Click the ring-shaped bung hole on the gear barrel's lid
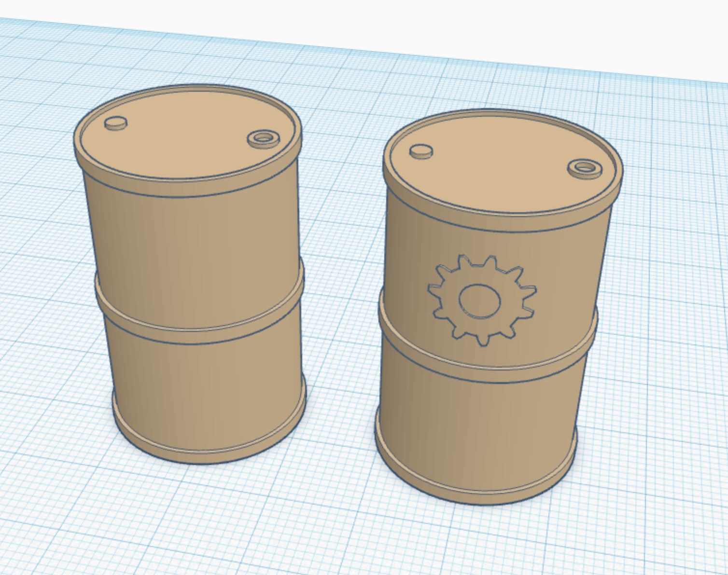Viewport: 728px width, 575px height. click(x=585, y=169)
